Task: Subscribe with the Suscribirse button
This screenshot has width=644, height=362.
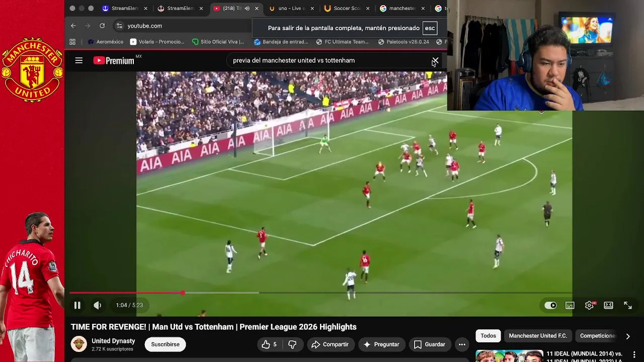Action: pos(165,344)
